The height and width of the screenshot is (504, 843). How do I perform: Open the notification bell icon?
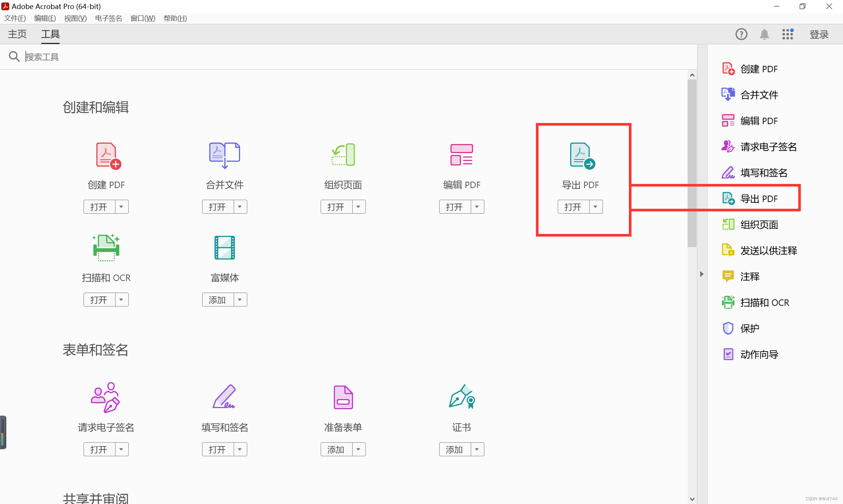coord(764,34)
